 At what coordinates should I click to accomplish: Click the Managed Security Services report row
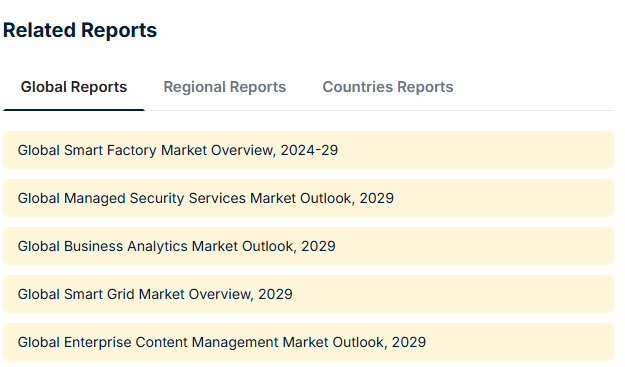[309, 198]
